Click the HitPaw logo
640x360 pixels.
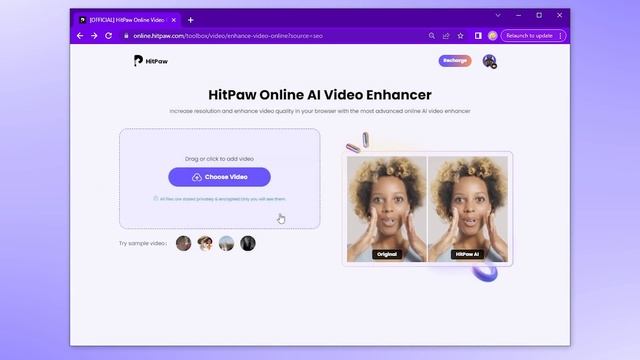point(151,61)
